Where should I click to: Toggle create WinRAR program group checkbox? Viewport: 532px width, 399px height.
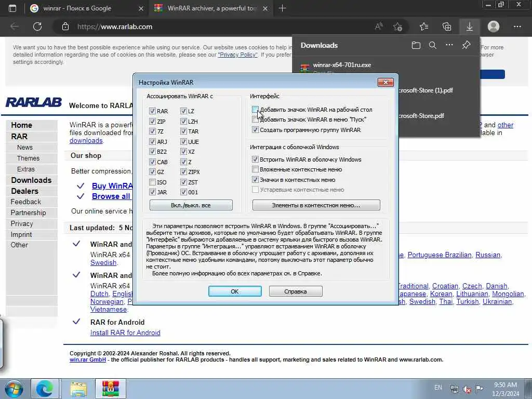tap(255, 129)
